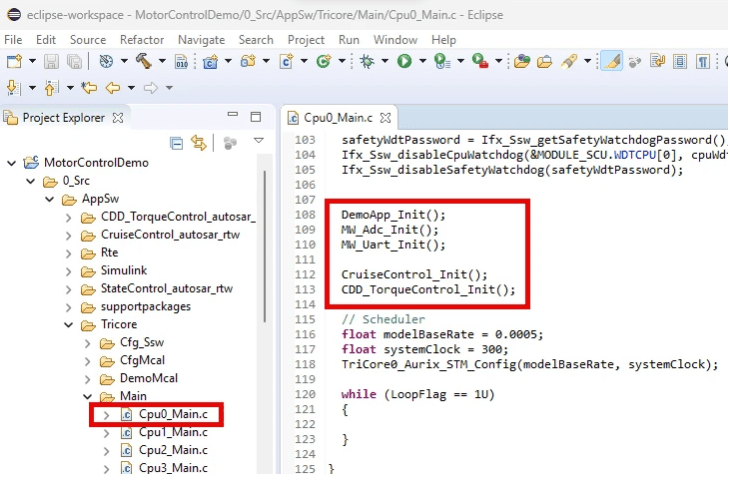Click the Build hammer icon

click(x=144, y=62)
